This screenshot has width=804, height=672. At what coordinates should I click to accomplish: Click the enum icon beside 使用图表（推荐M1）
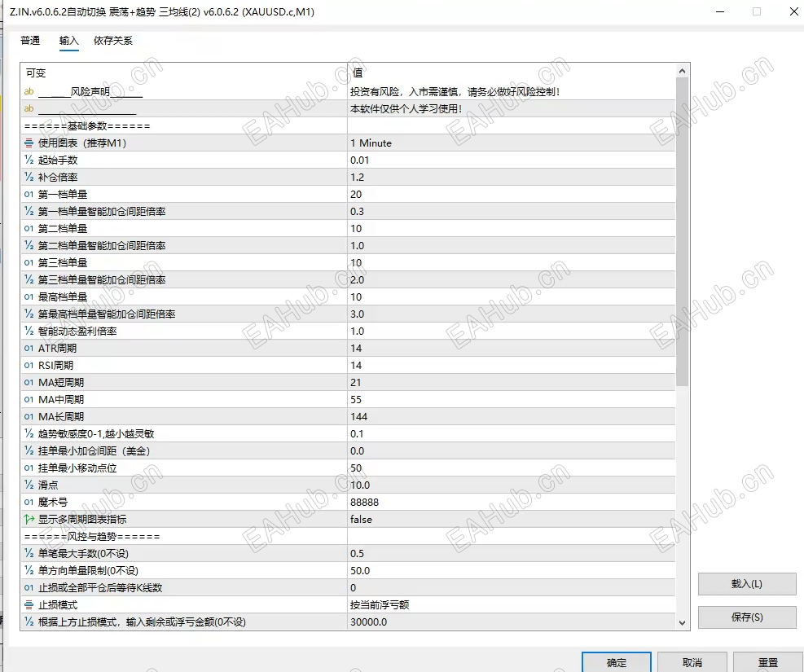[29, 143]
